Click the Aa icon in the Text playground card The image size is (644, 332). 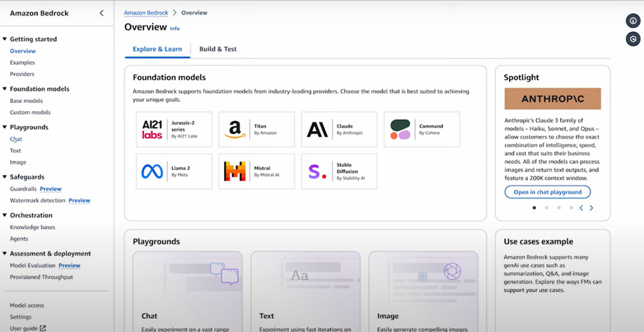(x=300, y=275)
